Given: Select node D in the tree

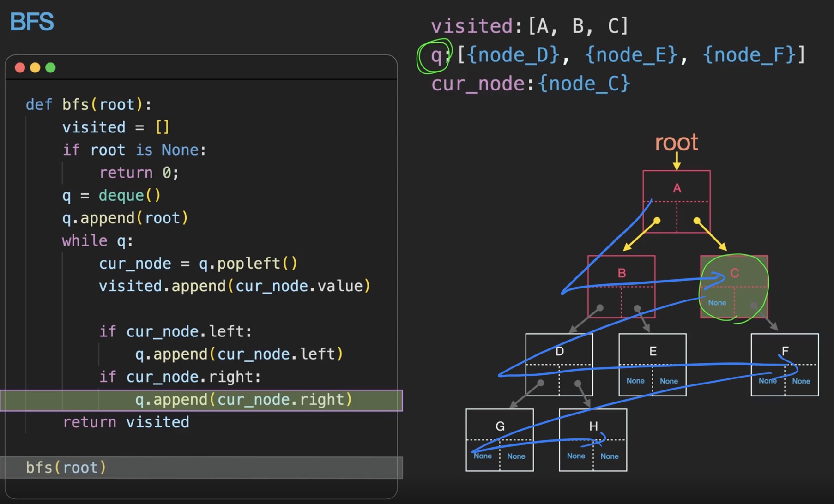Looking at the screenshot, I should (559, 351).
